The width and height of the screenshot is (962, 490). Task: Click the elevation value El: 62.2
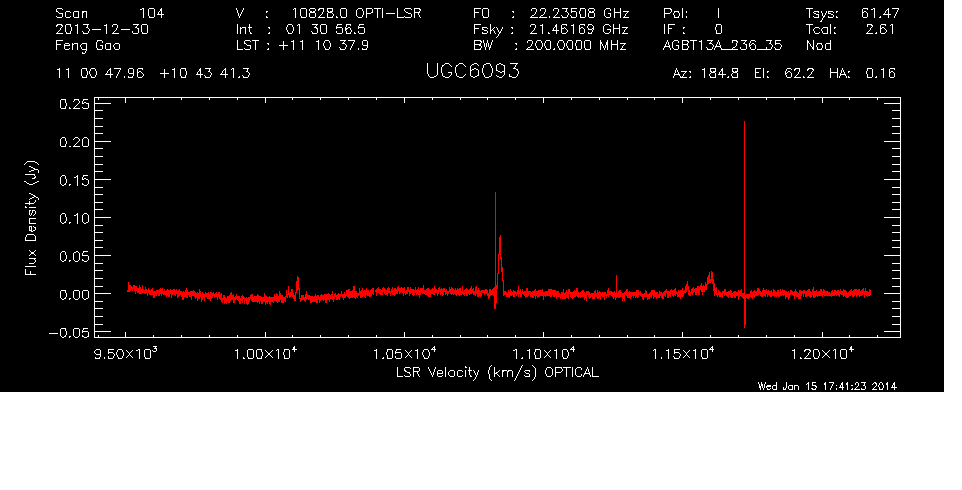click(784, 74)
